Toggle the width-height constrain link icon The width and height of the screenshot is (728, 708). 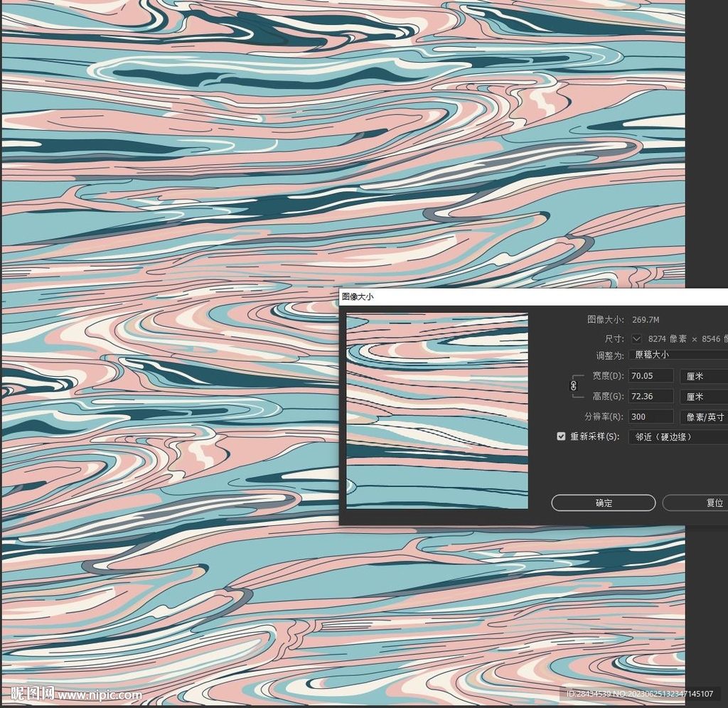click(574, 385)
